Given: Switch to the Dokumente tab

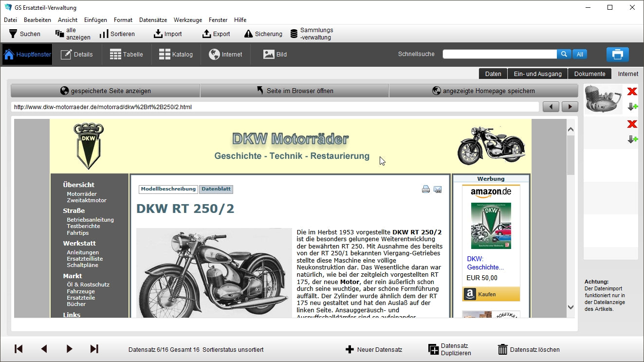Looking at the screenshot, I should click(x=589, y=74).
